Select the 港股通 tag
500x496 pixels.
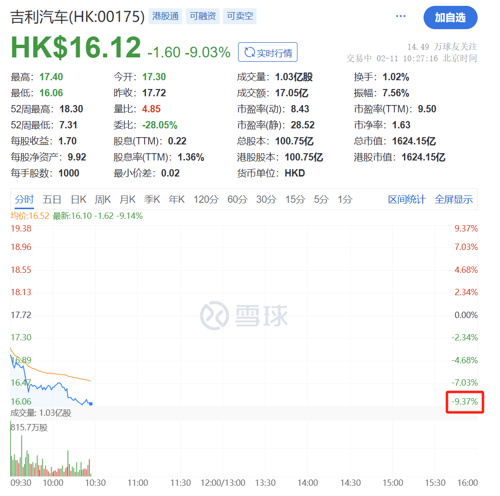point(165,16)
